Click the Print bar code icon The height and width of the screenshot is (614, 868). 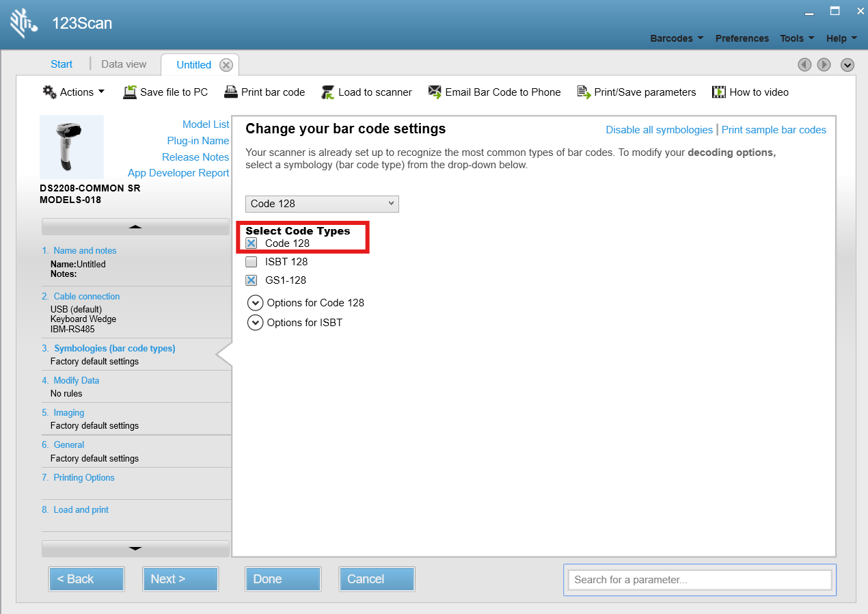(x=230, y=92)
